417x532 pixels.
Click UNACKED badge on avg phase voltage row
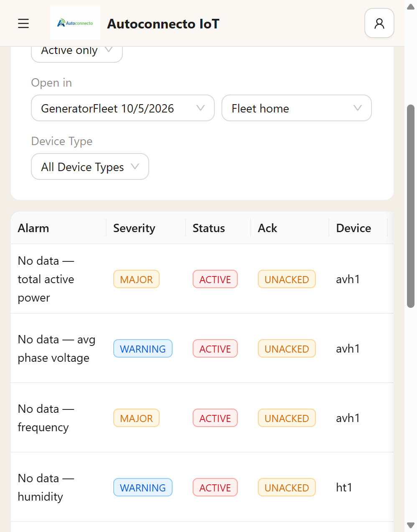pyautogui.click(x=287, y=348)
